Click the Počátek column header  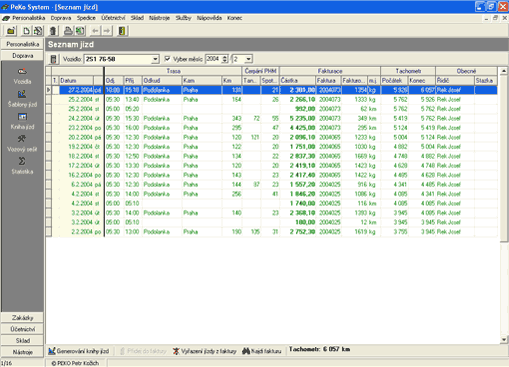pos(394,80)
